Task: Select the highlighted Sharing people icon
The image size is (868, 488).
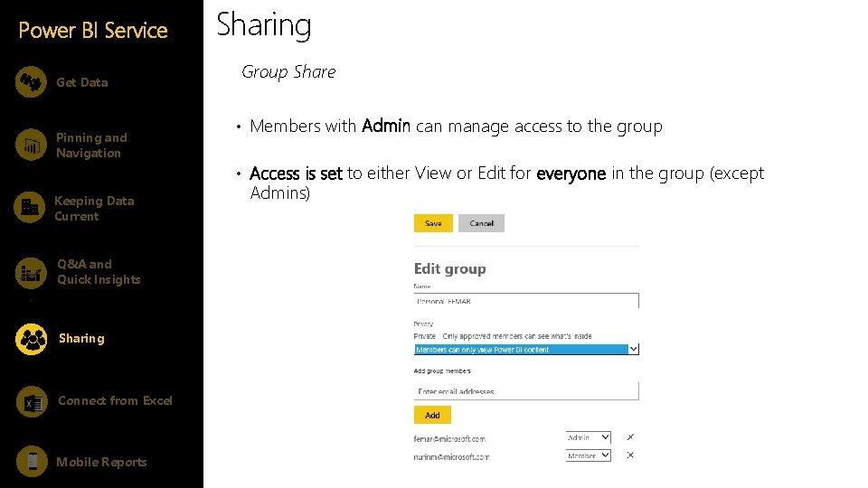Action: click(x=32, y=339)
